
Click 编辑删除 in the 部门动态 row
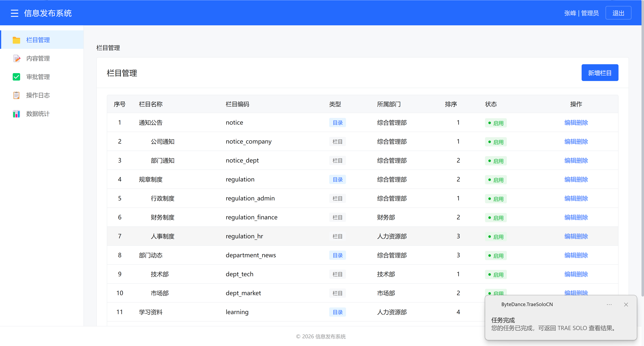tap(576, 255)
